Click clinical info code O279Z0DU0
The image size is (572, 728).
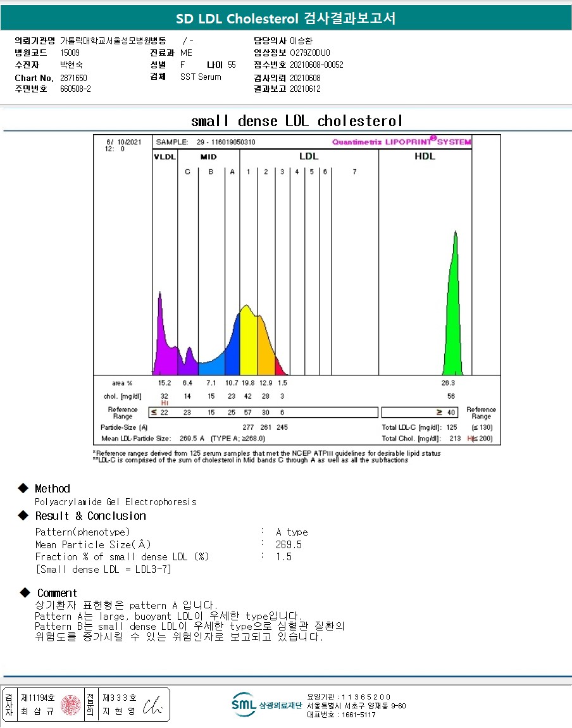(310, 53)
